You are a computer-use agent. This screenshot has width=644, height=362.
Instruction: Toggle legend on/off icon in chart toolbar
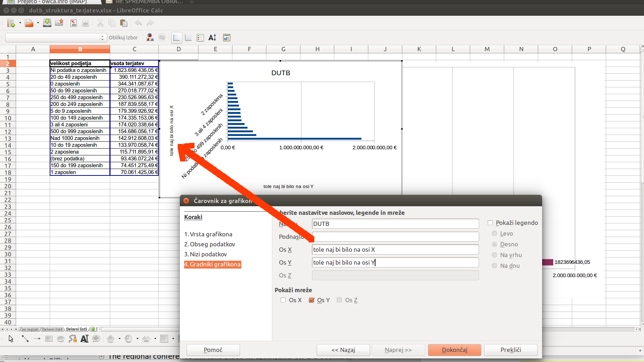[x=200, y=38]
